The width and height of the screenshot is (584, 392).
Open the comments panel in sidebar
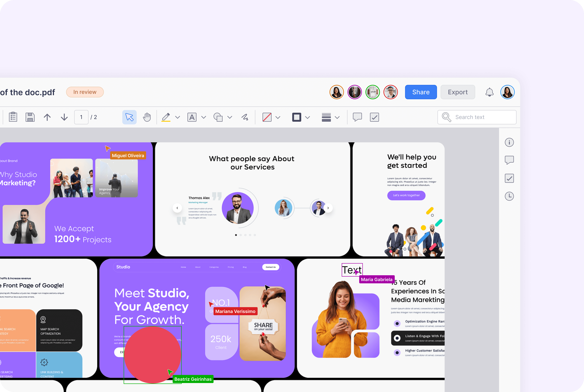coord(509,160)
